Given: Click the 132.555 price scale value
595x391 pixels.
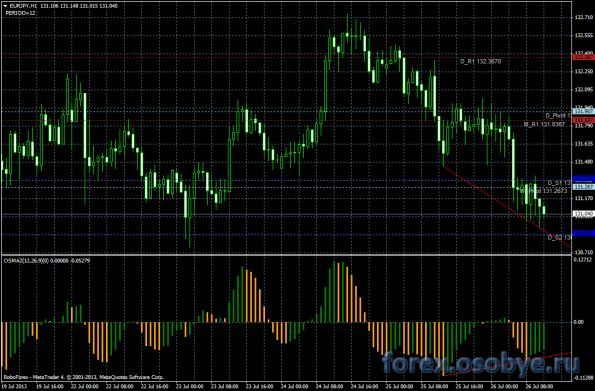Looking at the screenshot, I should pos(583,35).
